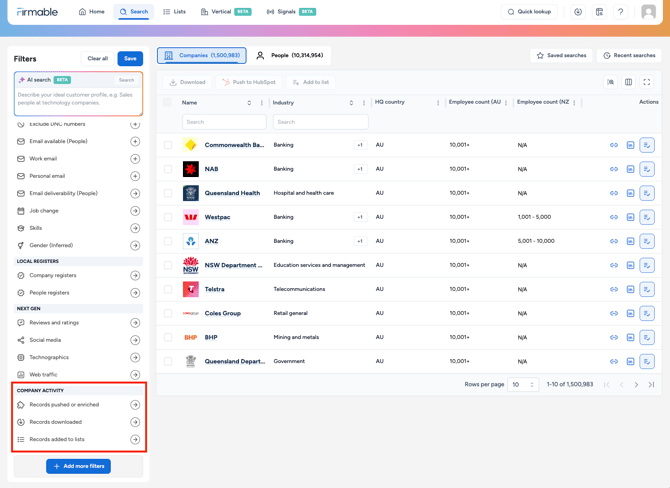670x488 pixels.
Task: Open the downloads icon in top bar
Action: tap(578, 12)
